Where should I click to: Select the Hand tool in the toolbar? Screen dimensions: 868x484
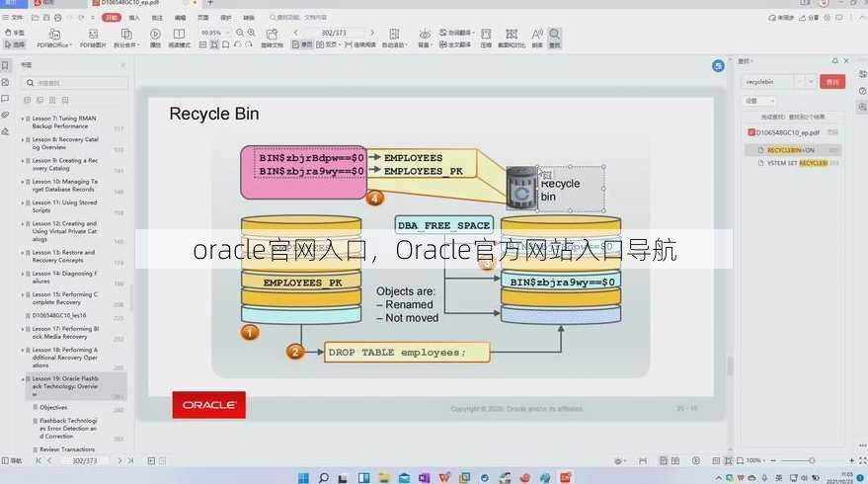pos(15,33)
